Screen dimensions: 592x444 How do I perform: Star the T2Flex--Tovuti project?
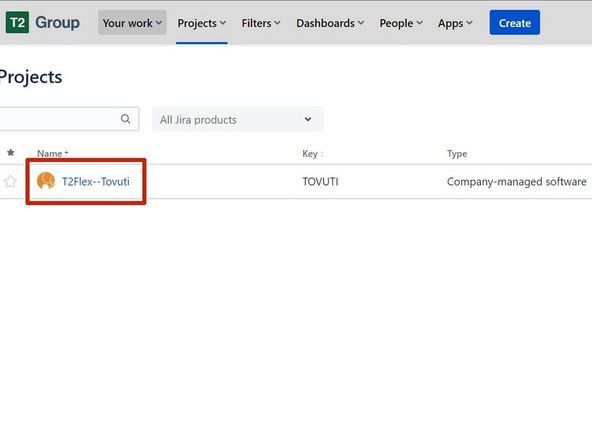click(10, 182)
